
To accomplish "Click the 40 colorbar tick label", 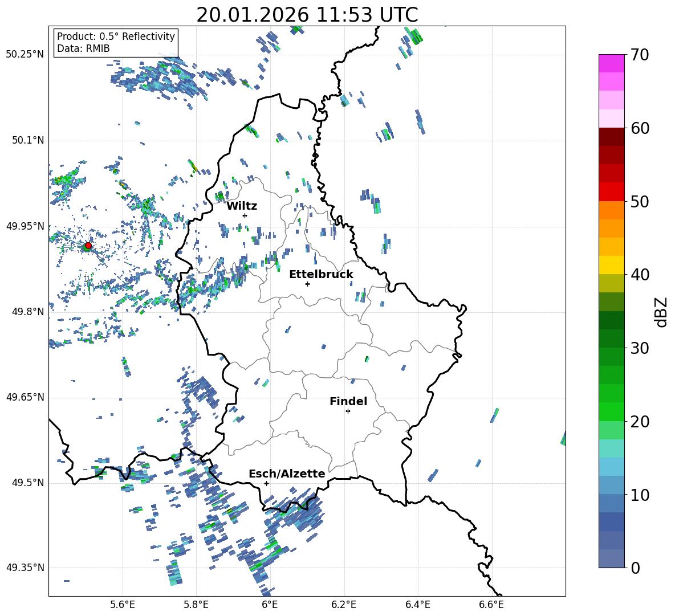I will [640, 275].
